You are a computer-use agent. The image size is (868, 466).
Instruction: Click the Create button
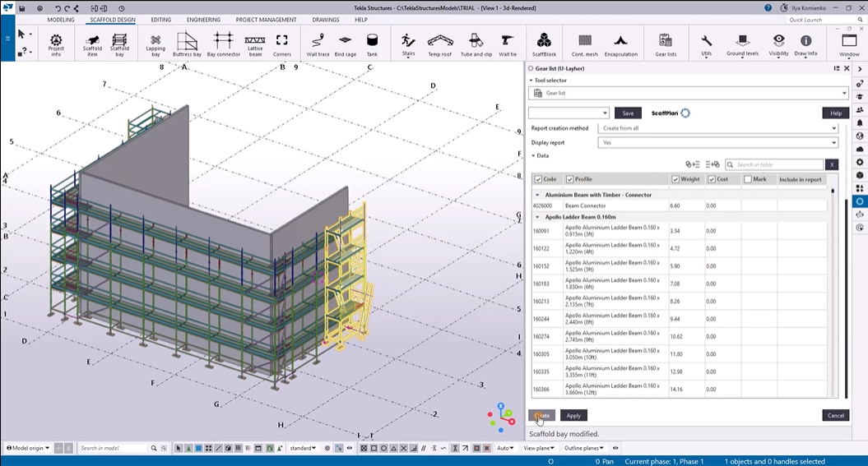pyautogui.click(x=542, y=415)
